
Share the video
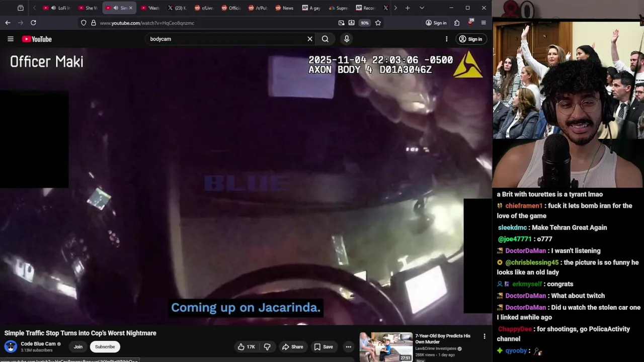point(292,346)
